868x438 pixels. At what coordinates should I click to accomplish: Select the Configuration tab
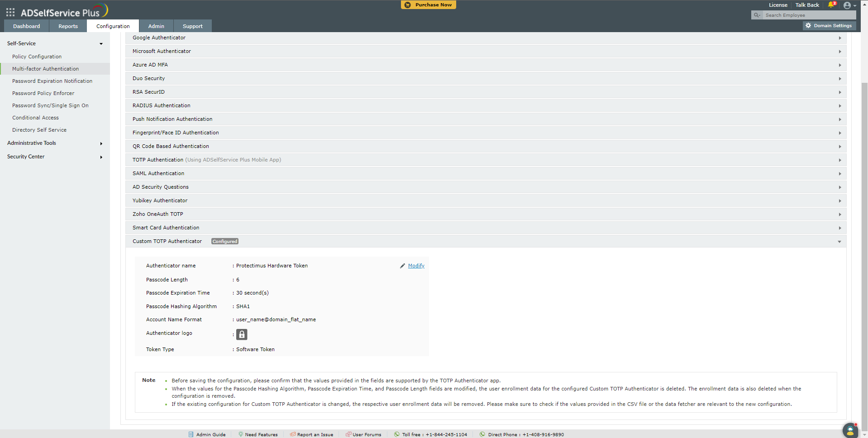(113, 26)
